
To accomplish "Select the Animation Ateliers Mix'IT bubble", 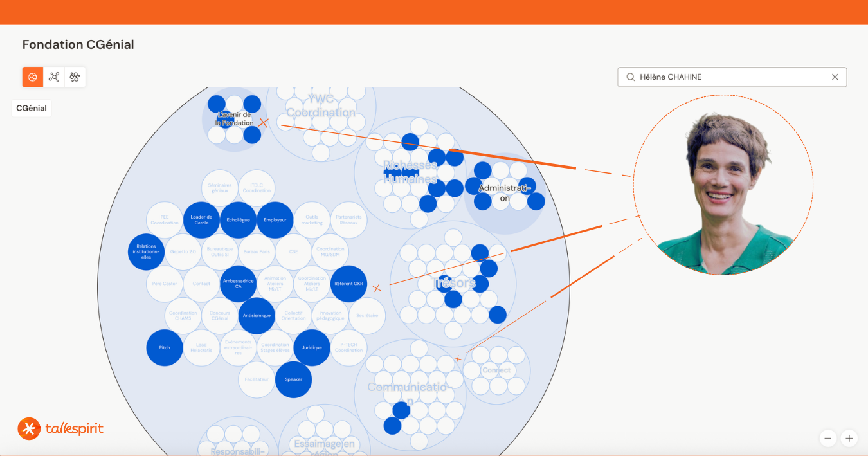I will pyautogui.click(x=275, y=284).
